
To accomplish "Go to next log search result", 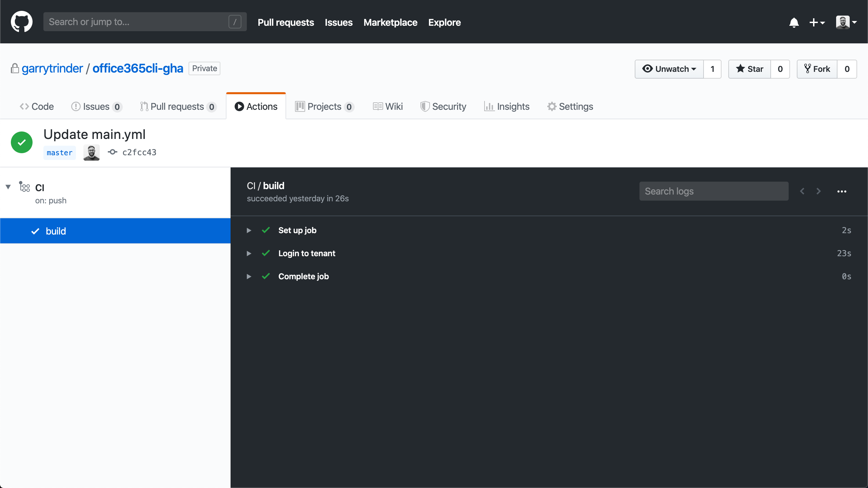I will (819, 191).
